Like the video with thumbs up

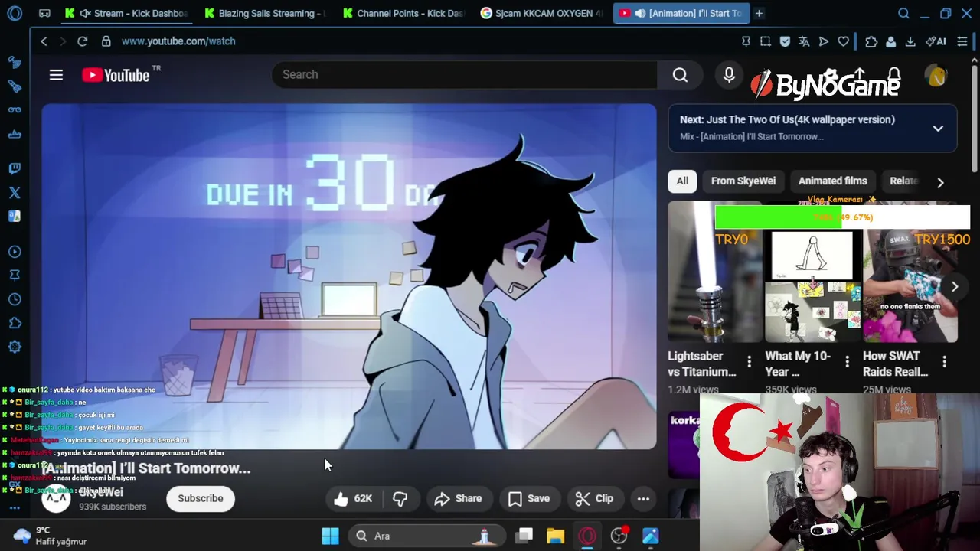353,498
